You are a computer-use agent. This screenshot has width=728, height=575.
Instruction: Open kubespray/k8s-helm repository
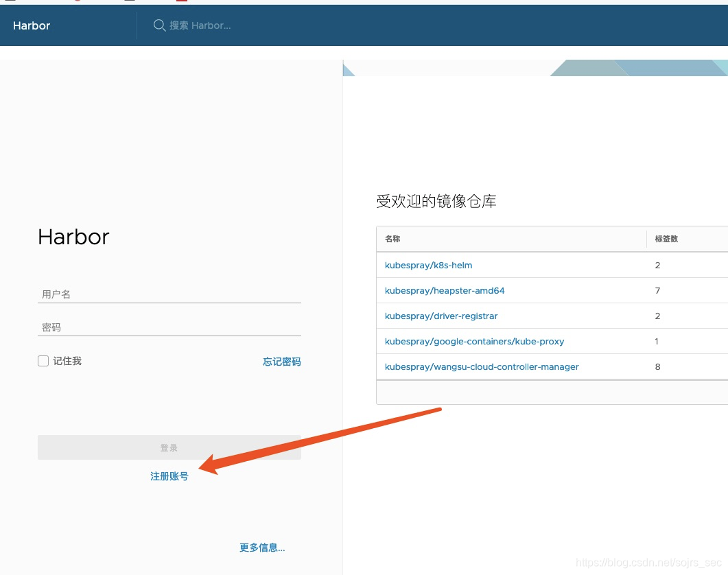(428, 266)
